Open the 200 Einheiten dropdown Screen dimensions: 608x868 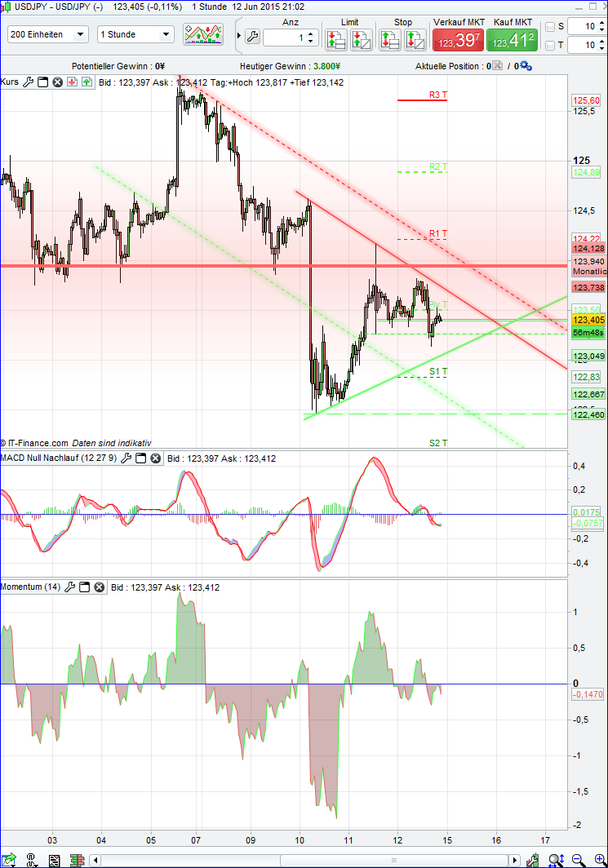[x=47, y=34]
